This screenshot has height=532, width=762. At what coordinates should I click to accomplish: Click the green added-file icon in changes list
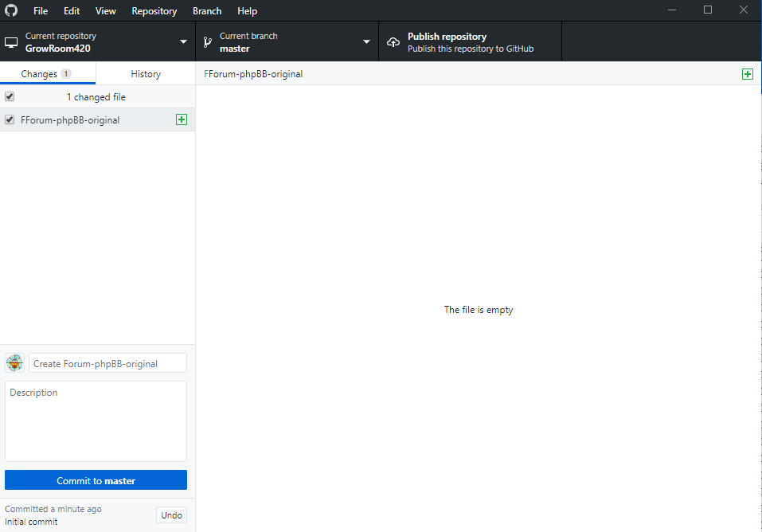[x=182, y=119]
